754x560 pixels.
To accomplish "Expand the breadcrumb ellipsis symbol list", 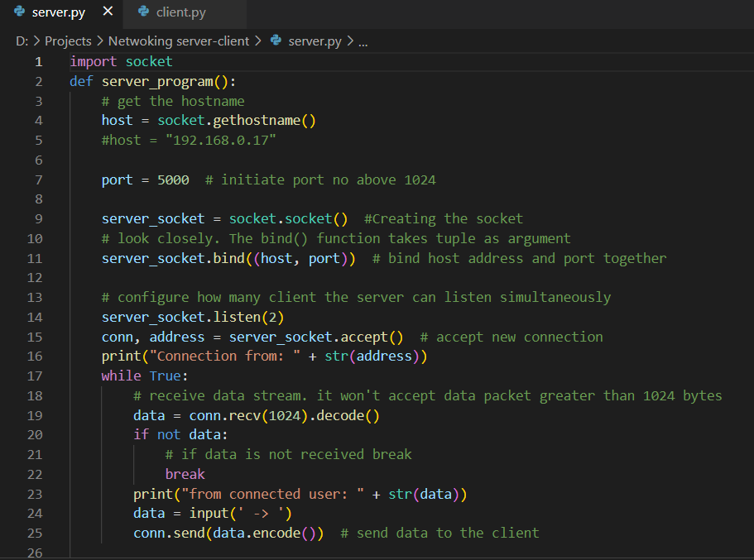I will 363,42.
